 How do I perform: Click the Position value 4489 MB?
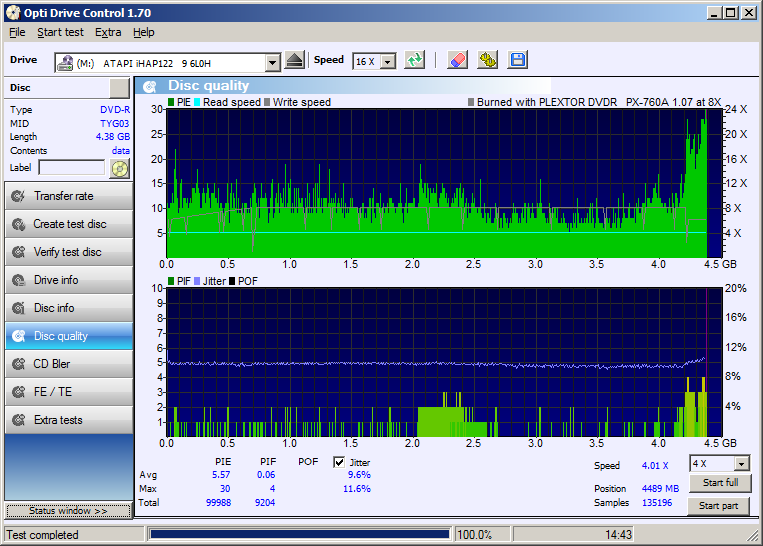660,489
